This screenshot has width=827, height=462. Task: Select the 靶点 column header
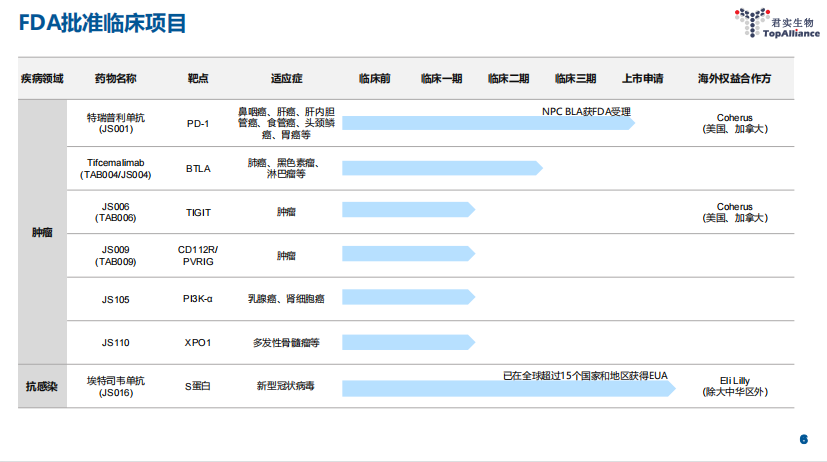point(198,78)
